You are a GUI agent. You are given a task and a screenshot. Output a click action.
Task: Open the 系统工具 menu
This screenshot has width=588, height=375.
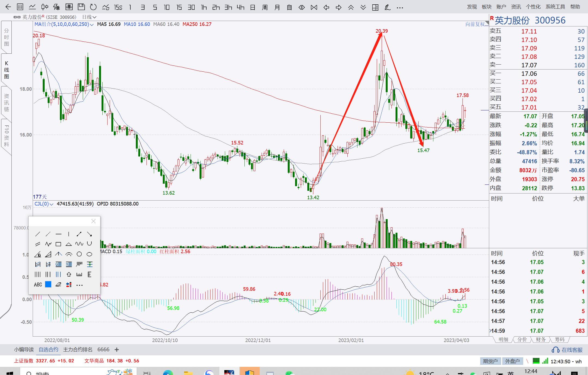(555, 7)
